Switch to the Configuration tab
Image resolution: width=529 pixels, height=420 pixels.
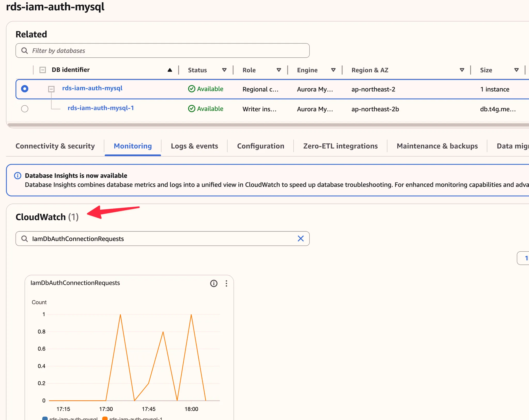260,146
